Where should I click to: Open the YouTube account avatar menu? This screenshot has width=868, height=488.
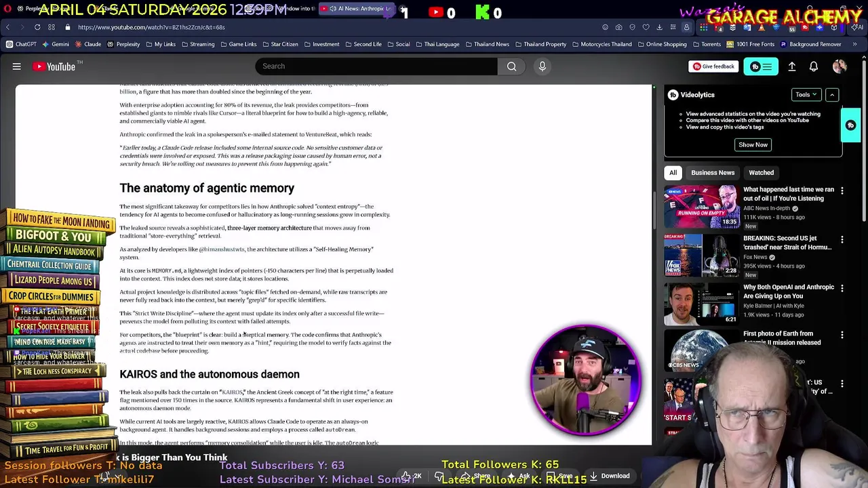coord(840,66)
